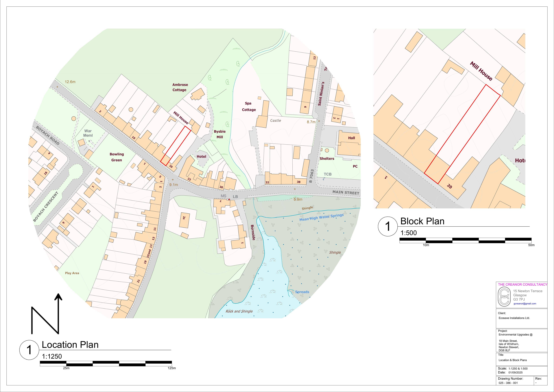Click the 'Block Plan' heading
The image size is (554, 392).
(x=422, y=221)
